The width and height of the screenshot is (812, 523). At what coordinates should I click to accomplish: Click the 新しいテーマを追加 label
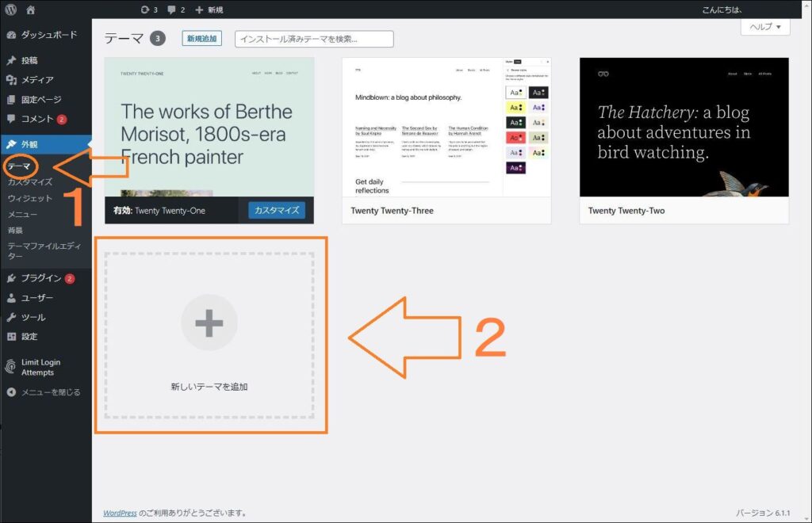[209, 387]
